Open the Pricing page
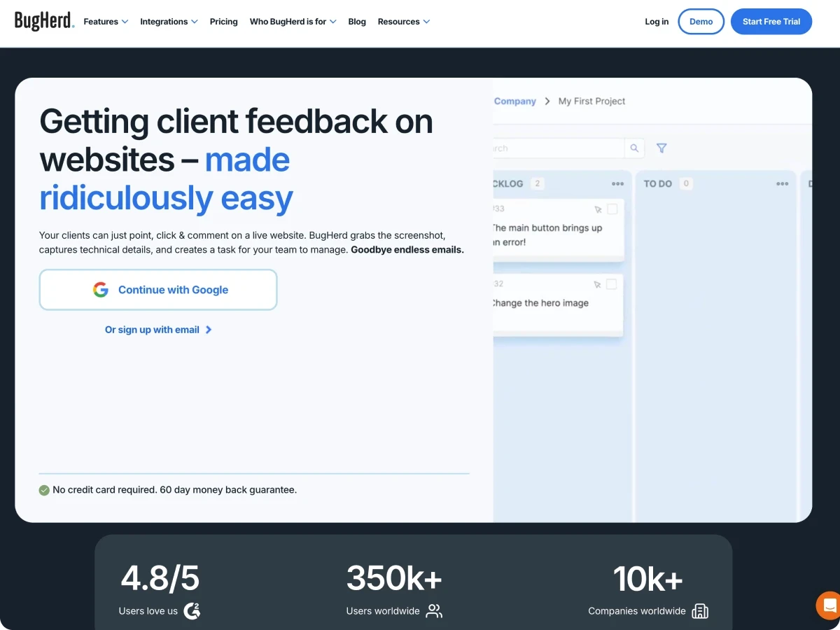Screen dimensions: 840x630 pyautogui.click(x=224, y=22)
